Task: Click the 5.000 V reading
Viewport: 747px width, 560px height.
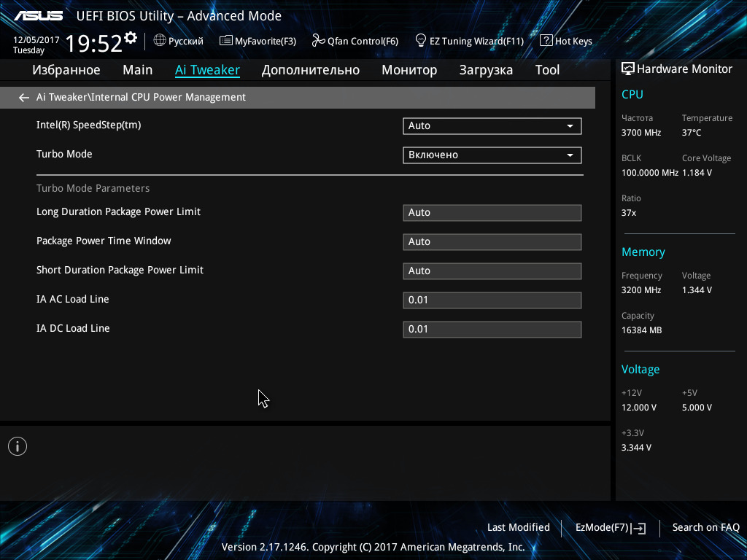Action: [697, 408]
